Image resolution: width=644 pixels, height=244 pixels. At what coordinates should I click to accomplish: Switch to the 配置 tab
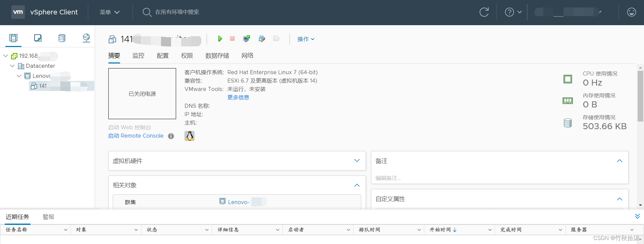point(163,56)
